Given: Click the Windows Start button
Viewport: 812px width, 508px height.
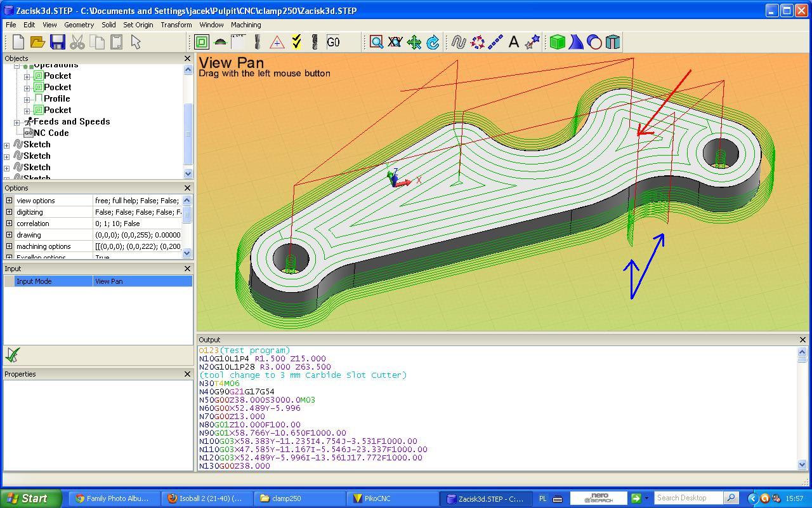Looking at the screenshot, I should point(31,498).
